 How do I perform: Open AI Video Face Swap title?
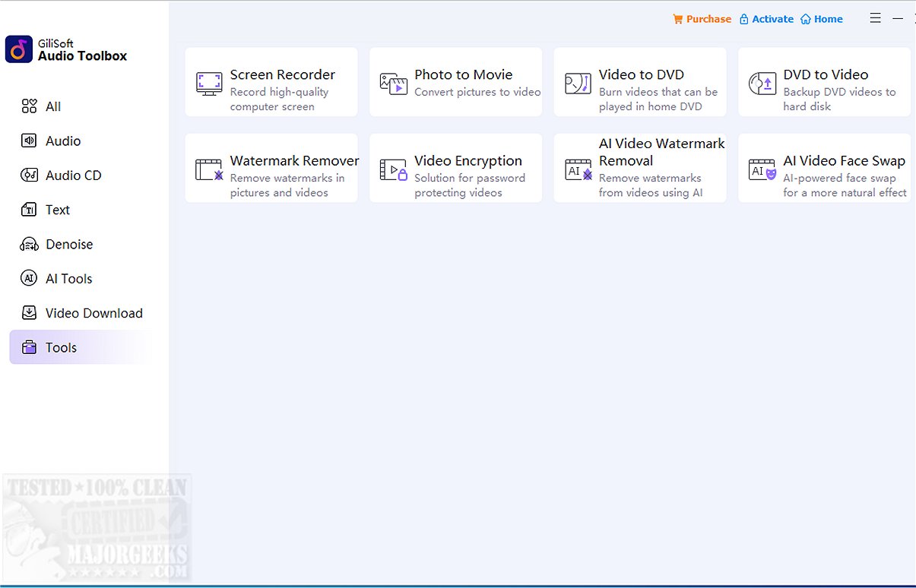pyautogui.click(x=845, y=160)
